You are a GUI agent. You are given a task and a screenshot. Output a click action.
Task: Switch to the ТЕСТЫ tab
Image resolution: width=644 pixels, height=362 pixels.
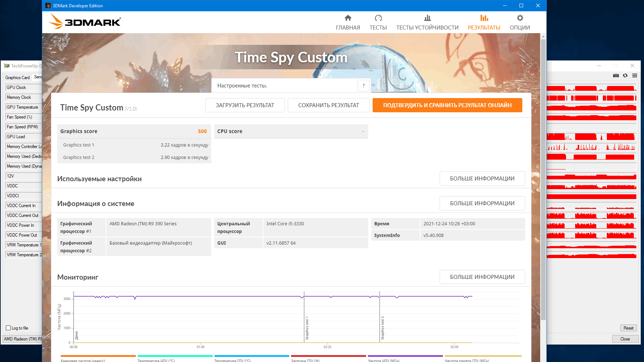pos(378,23)
